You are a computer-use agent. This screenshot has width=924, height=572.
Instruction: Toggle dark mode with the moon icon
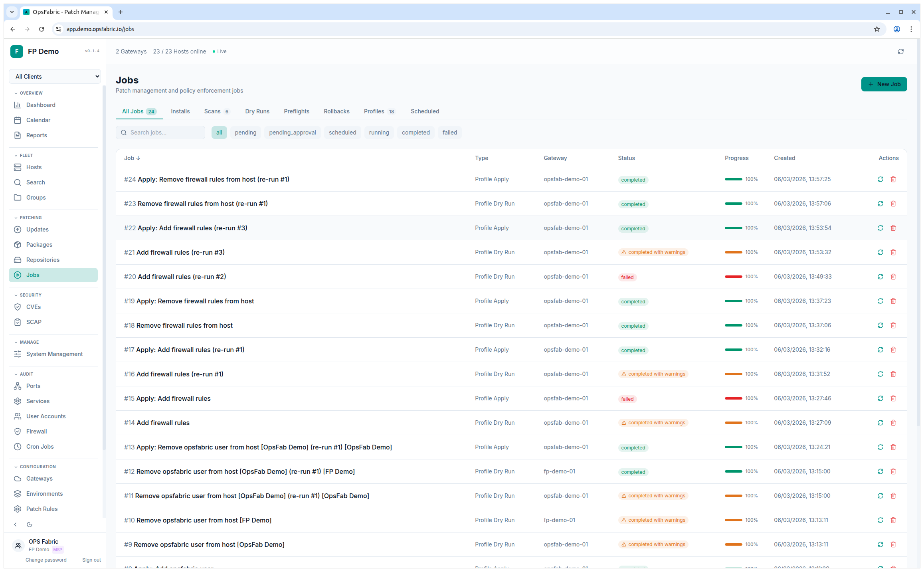(30, 524)
